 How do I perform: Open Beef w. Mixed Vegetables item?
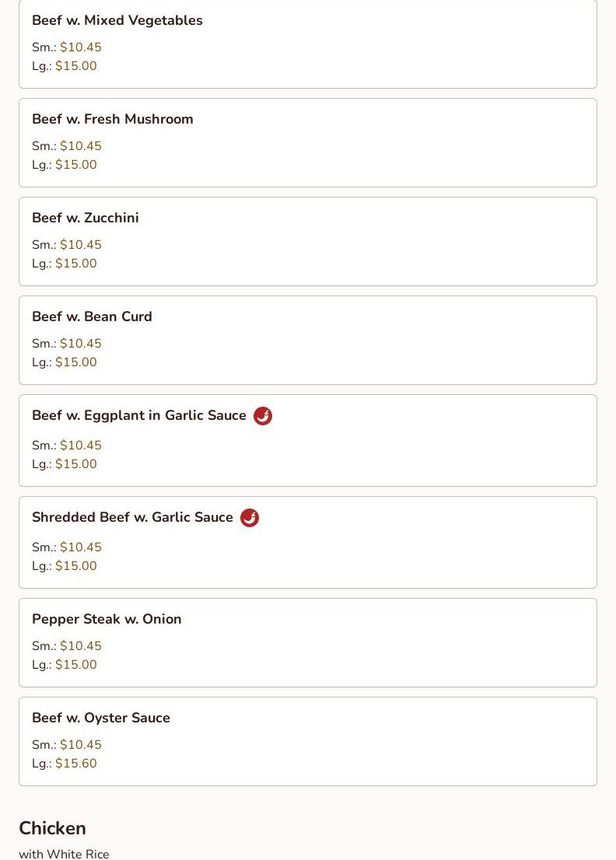308,44
